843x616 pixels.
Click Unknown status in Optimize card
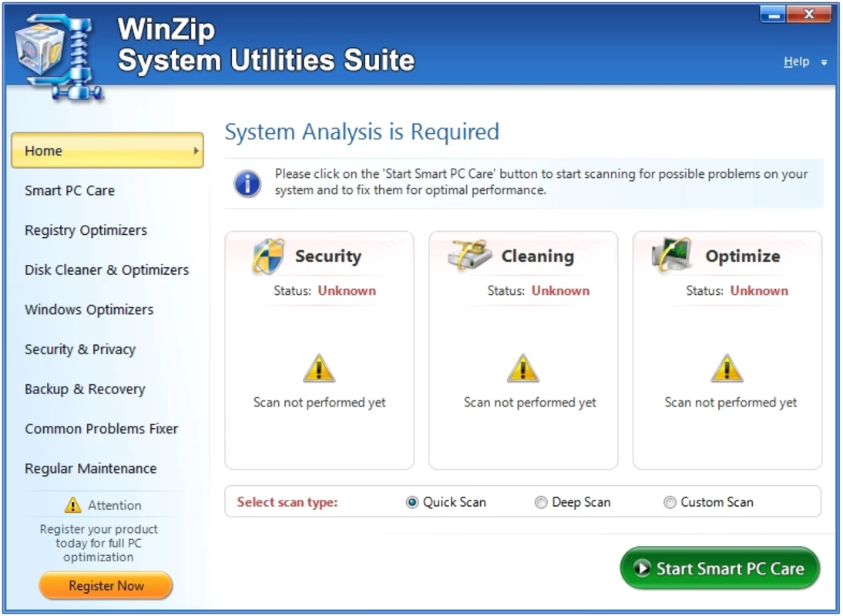(759, 290)
